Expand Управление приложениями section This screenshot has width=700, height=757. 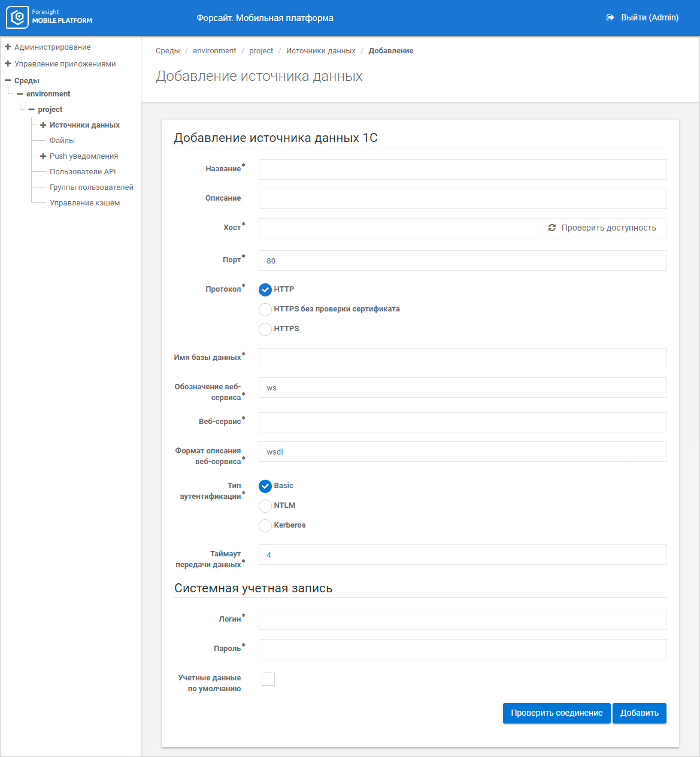tap(8, 63)
